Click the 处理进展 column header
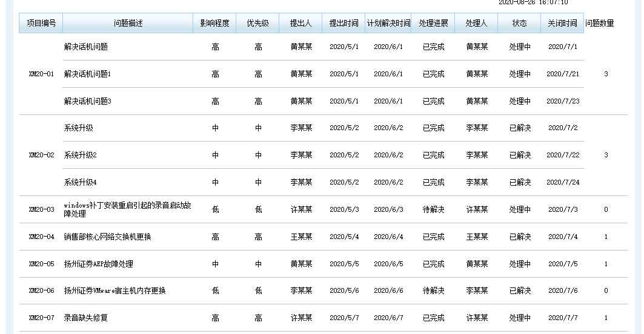The width and height of the screenshot is (644, 334). [x=433, y=24]
